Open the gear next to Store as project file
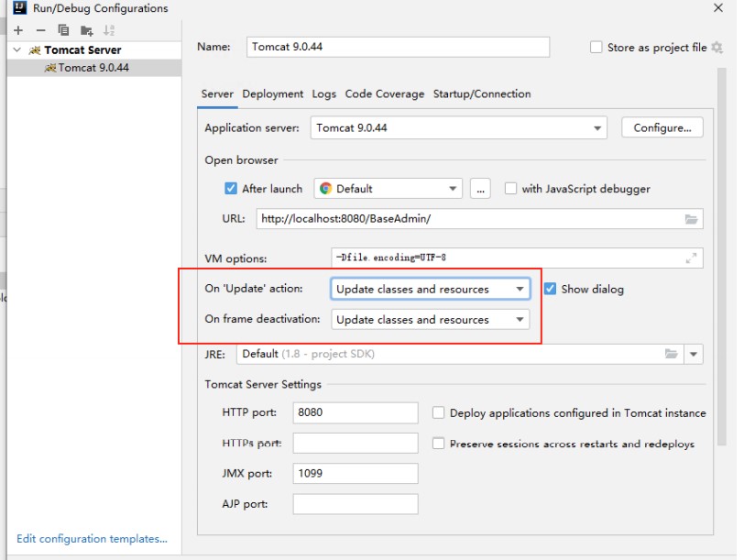 tap(717, 48)
